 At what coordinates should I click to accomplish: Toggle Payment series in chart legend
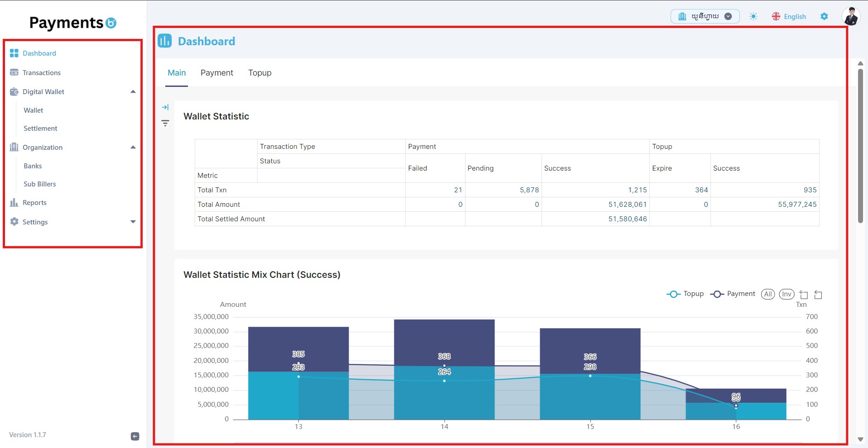[733, 294]
